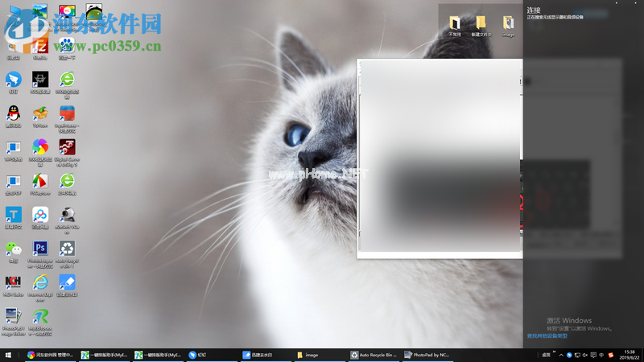Switch to image folder taskbar item
The image size is (644, 362).
[x=319, y=355]
